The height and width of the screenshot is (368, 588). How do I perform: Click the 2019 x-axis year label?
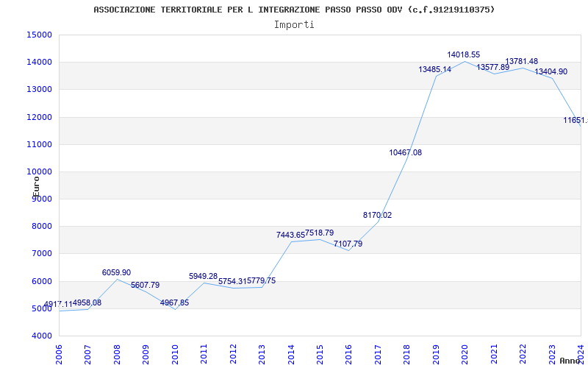tap(436, 355)
